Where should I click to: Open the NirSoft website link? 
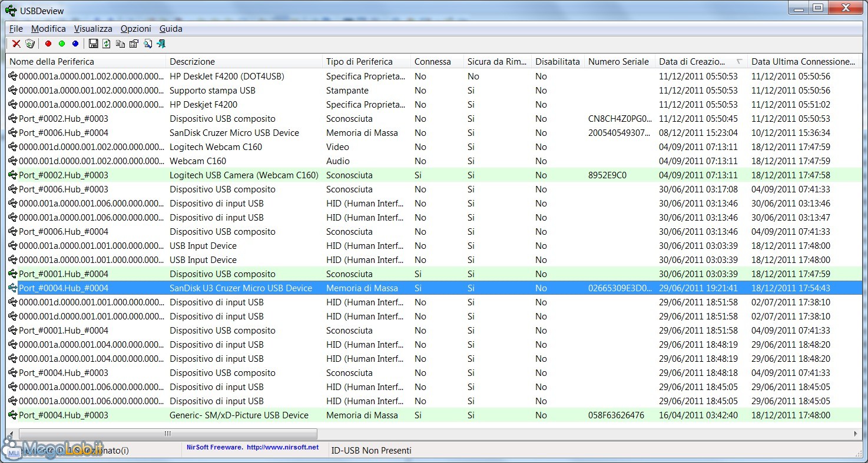coord(253,447)
